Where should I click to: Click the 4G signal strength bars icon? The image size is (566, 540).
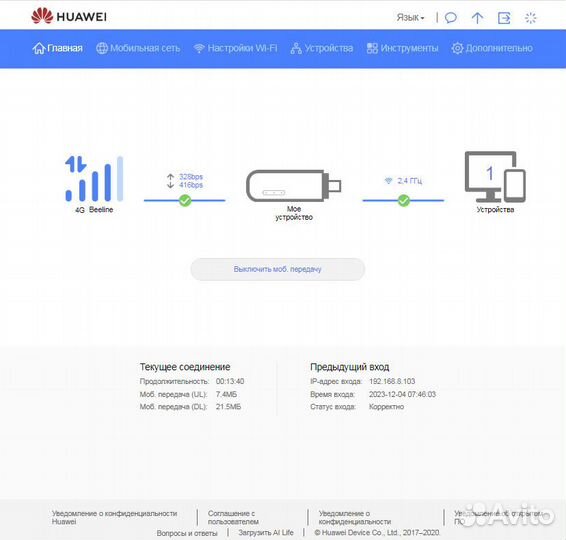click(x=94, y=179)
